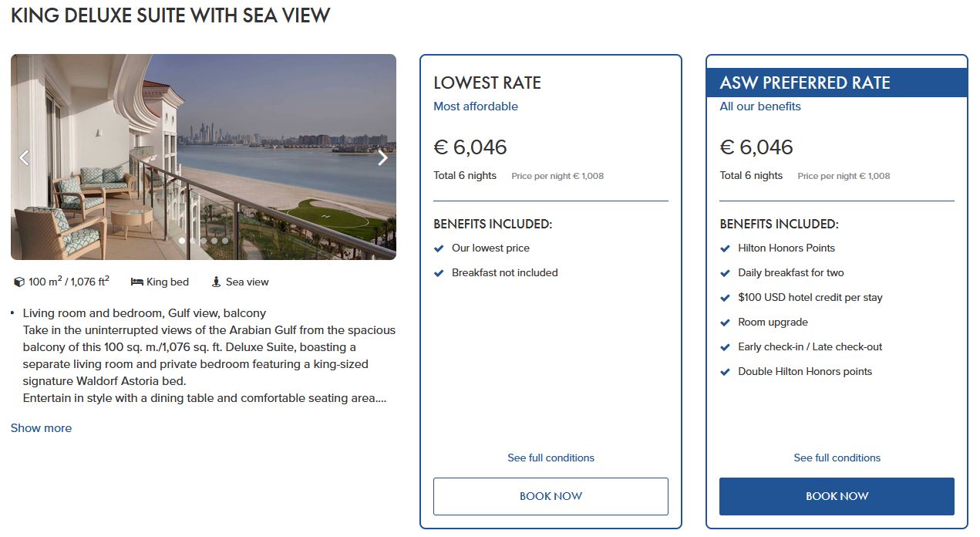Click the King bed icon

point(137,282)
